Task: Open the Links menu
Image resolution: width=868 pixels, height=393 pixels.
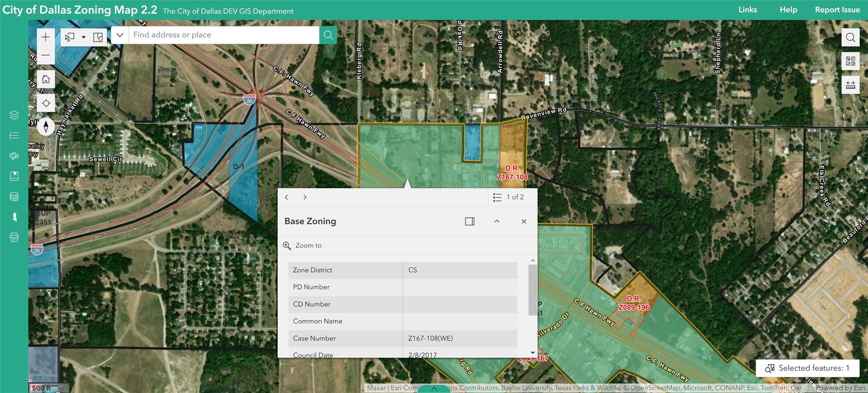Action: (748, 10)
